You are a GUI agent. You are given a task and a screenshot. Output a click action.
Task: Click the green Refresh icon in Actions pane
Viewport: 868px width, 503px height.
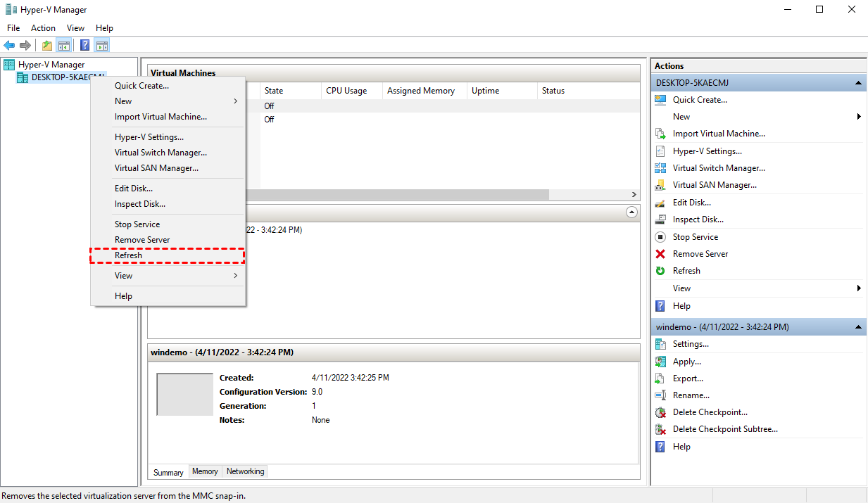[x=660, y=271]
